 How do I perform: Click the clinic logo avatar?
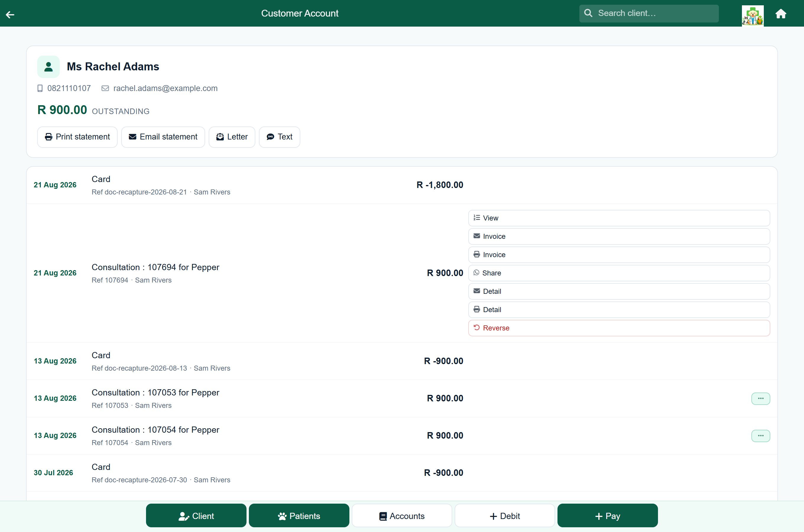click(753, 15)
